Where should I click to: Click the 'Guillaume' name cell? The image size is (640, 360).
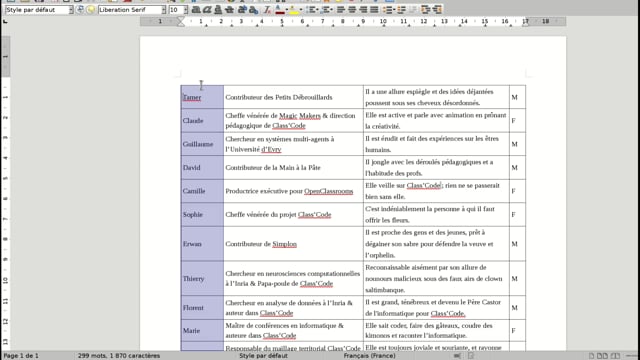pos(202,144)
